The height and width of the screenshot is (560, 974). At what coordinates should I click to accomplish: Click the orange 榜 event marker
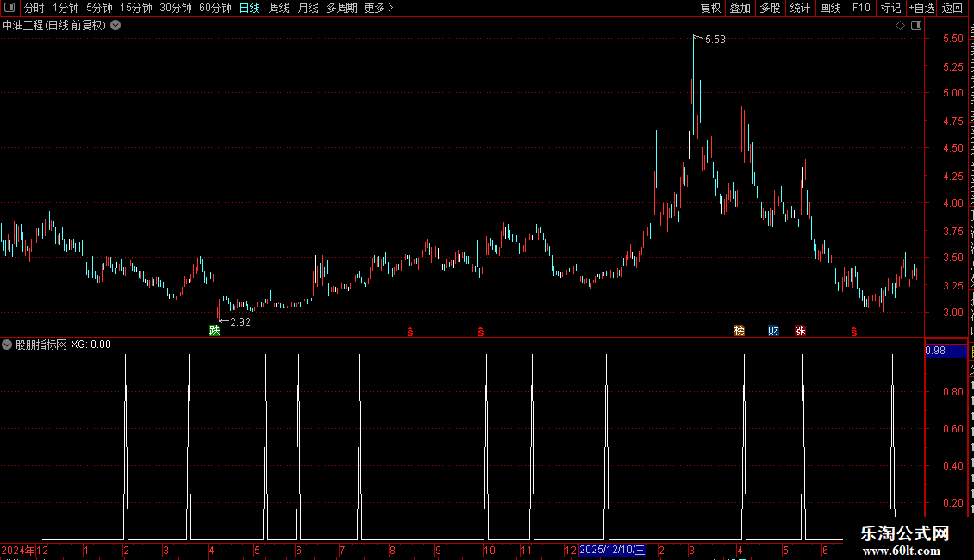click(740, 330)
